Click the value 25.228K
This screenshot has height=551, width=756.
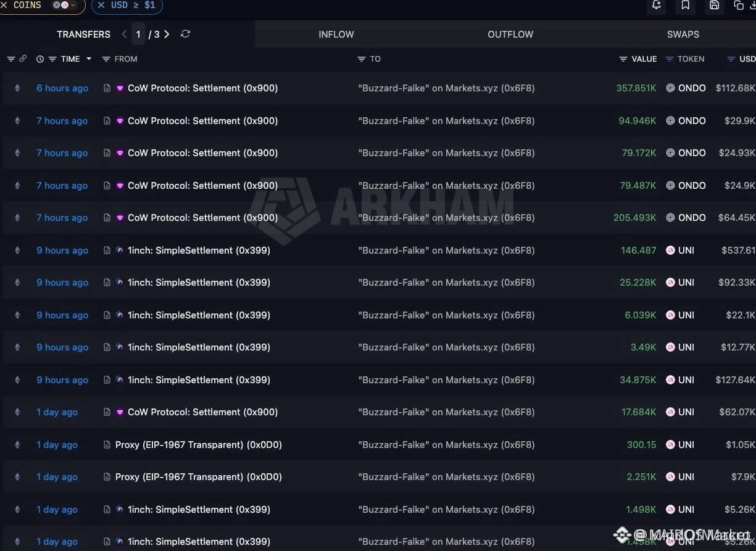(x=638, y=283)
